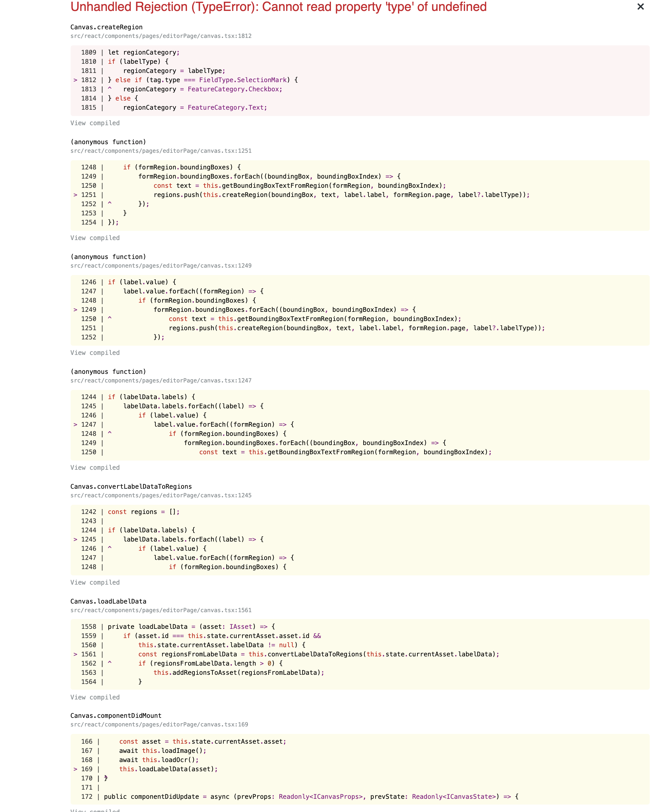Click the Canvas.createRegion stack frame header
This screenshot has width=671, height=812.
pyautogui.click(x=106, y=27)
